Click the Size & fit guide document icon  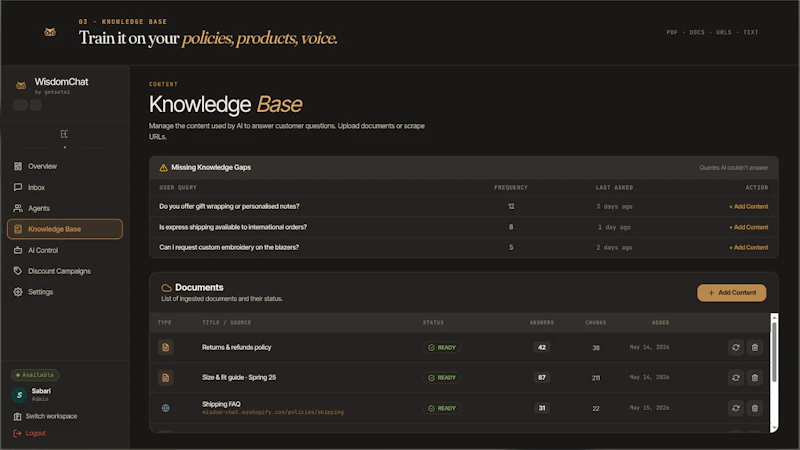(165, 378)
